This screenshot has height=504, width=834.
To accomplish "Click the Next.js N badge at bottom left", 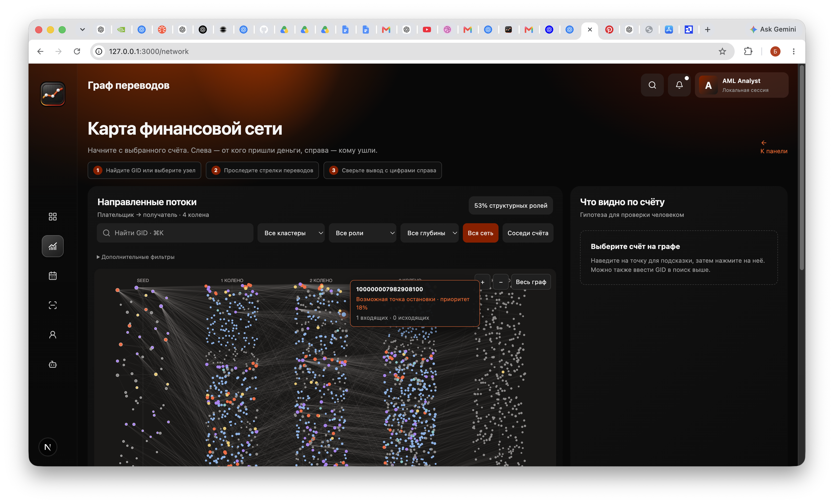I will click(x=48, y=447).
